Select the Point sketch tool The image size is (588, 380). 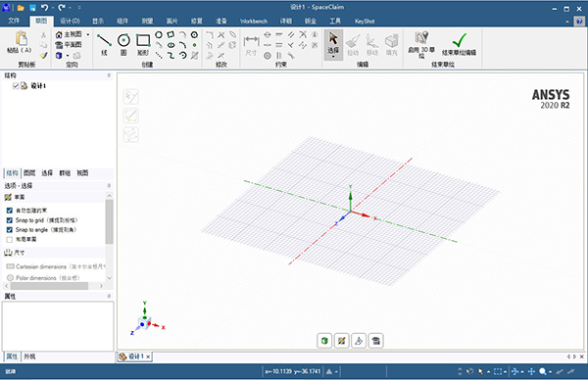click(x=194, y=45)
